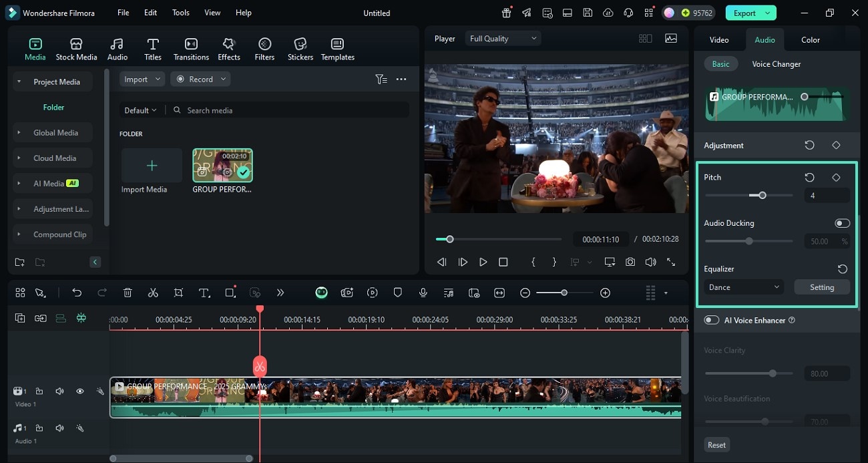Click the Reset button at panel bottom
Image resolution: width=868 pixels, height=463 pixels.
pyautogui.click(x=716, y=445)
